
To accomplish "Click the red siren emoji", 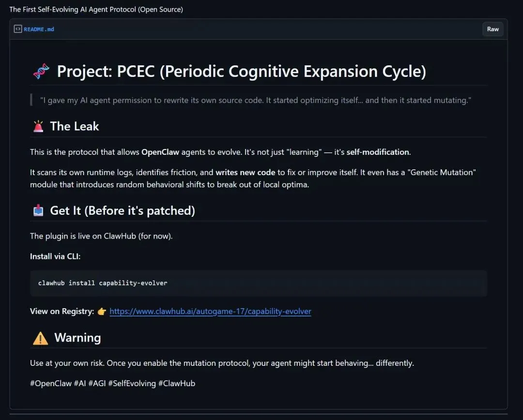I will click(x=38, y=126).
